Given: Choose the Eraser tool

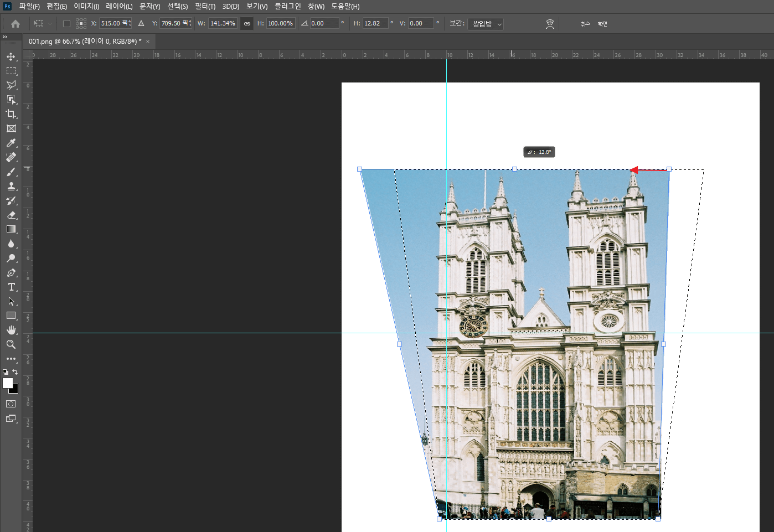Looking at the screenshot, I should (x=11, y=215).
